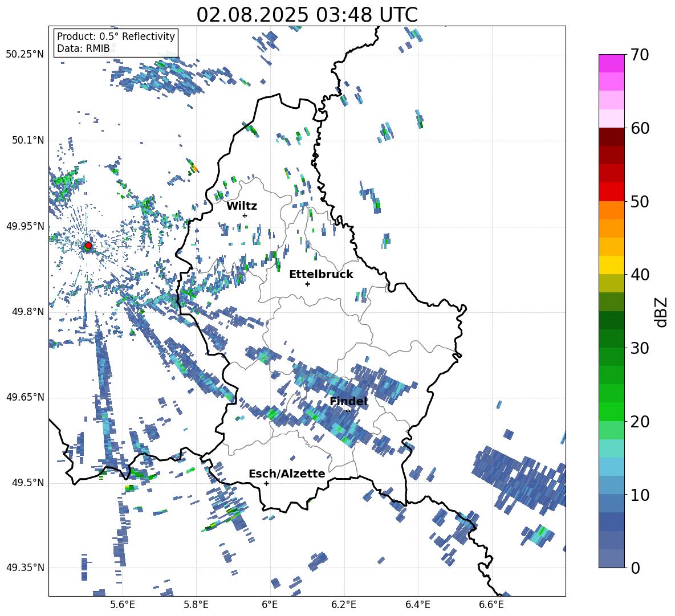Click the 6°E longitude label
Image resolution: width=675 pixels, height=616 pixels.
(270, 605)
